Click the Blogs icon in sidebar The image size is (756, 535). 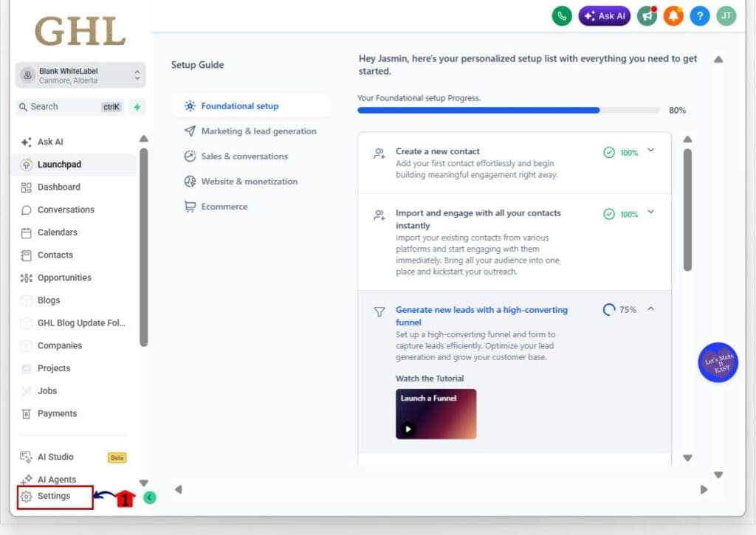click(x=26, y=301)
